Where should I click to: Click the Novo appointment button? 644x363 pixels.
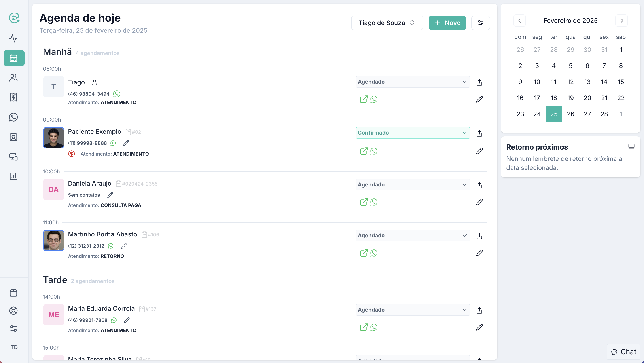click(447, 23)
